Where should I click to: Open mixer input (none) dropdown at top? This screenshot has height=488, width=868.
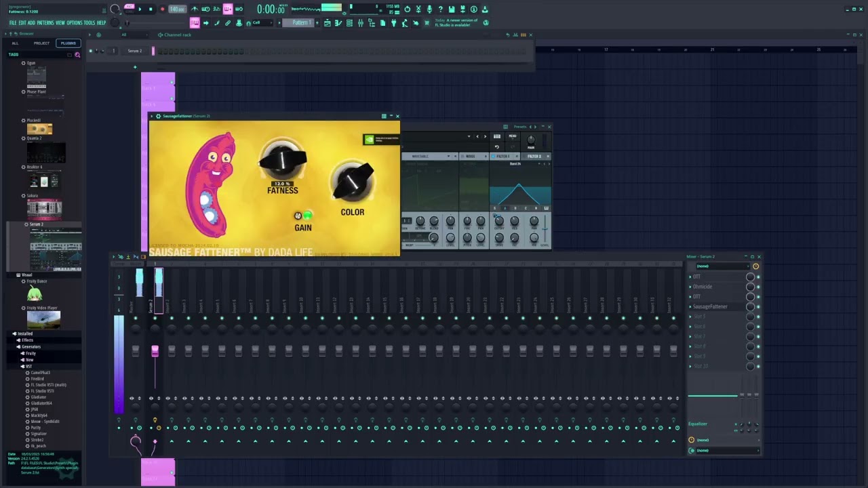coord(723,266)
